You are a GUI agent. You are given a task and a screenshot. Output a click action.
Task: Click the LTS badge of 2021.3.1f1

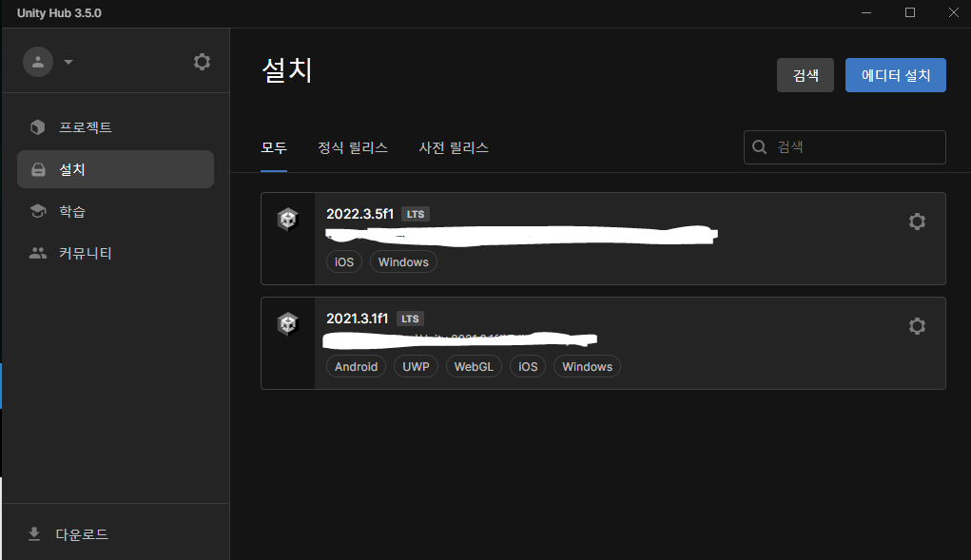tap(410, 319)
